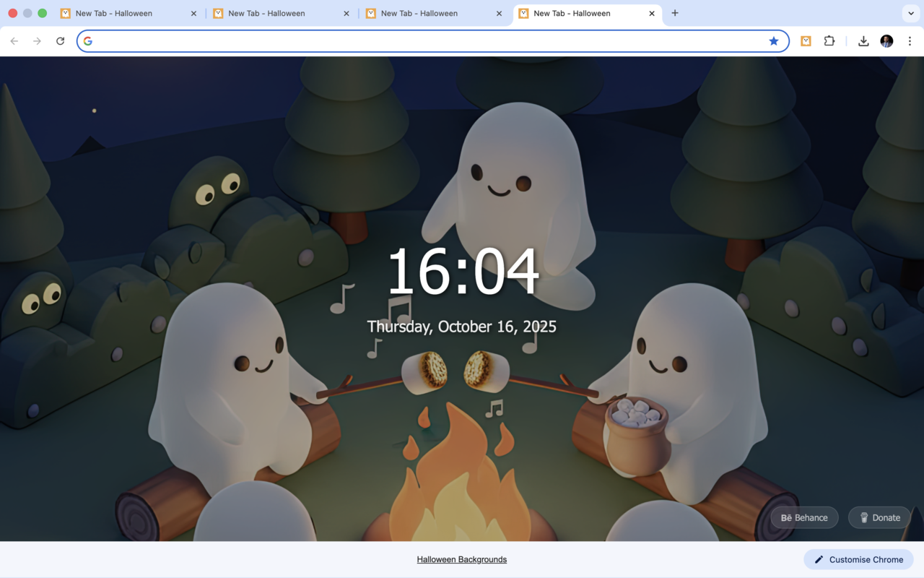Open a new tab with the plus button

tap(675, 13)
